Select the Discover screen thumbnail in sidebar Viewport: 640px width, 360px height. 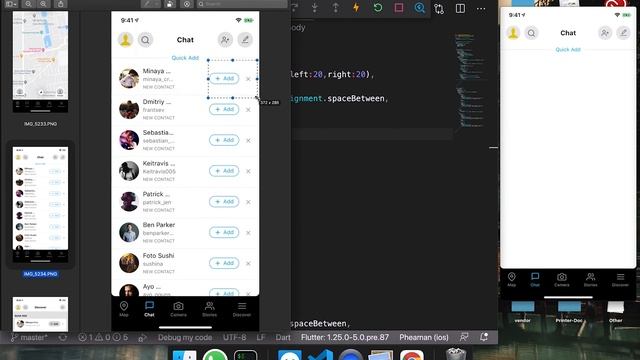coord(40,314)
